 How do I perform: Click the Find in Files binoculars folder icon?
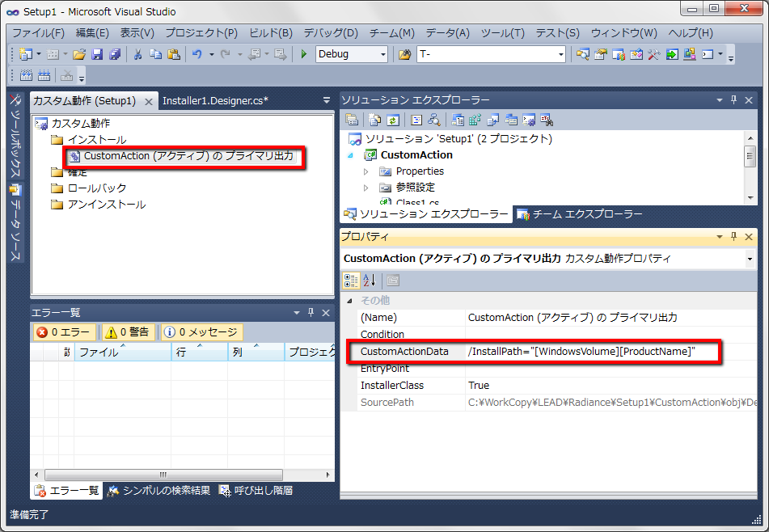[x=404, y=54]
